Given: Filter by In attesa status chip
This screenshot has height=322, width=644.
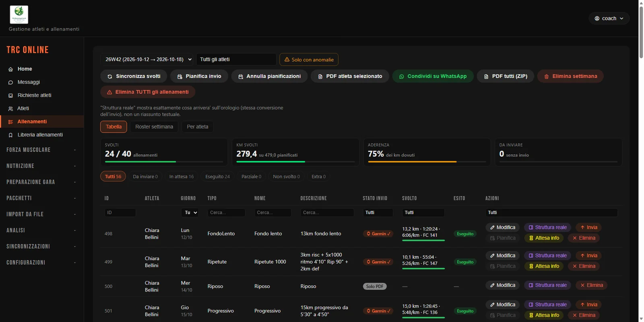Looking at the screenshot, I should coord(181,177).
